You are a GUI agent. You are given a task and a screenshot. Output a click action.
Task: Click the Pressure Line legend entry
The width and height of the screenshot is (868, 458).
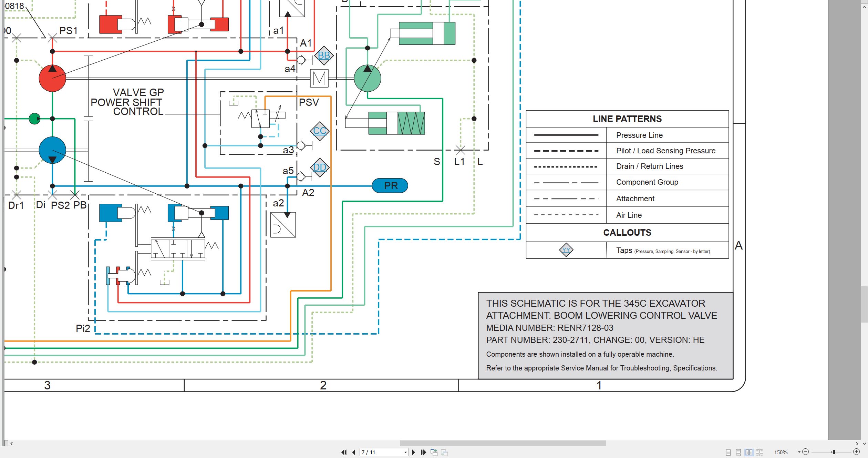coord(639,135)
